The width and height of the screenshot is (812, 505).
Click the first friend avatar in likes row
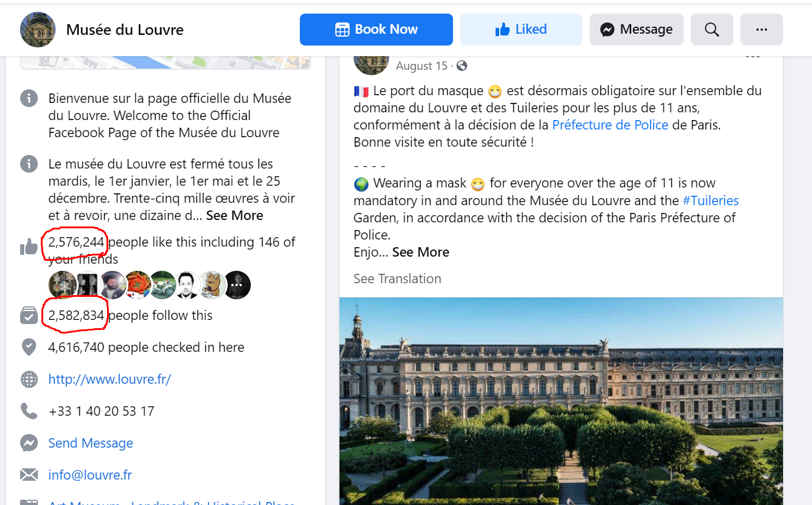tap(62, 285)
